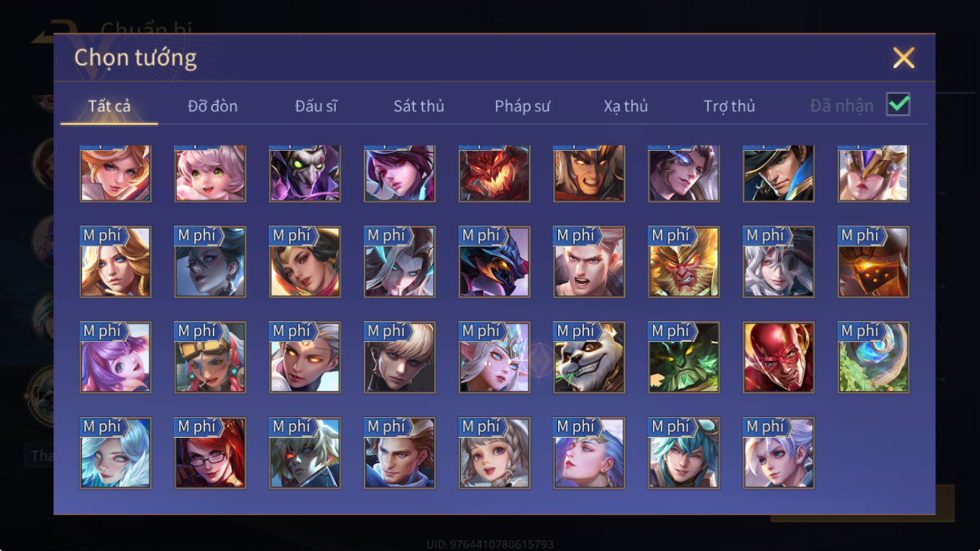Select the Flash hero in red mask

(x=779, y=357)
